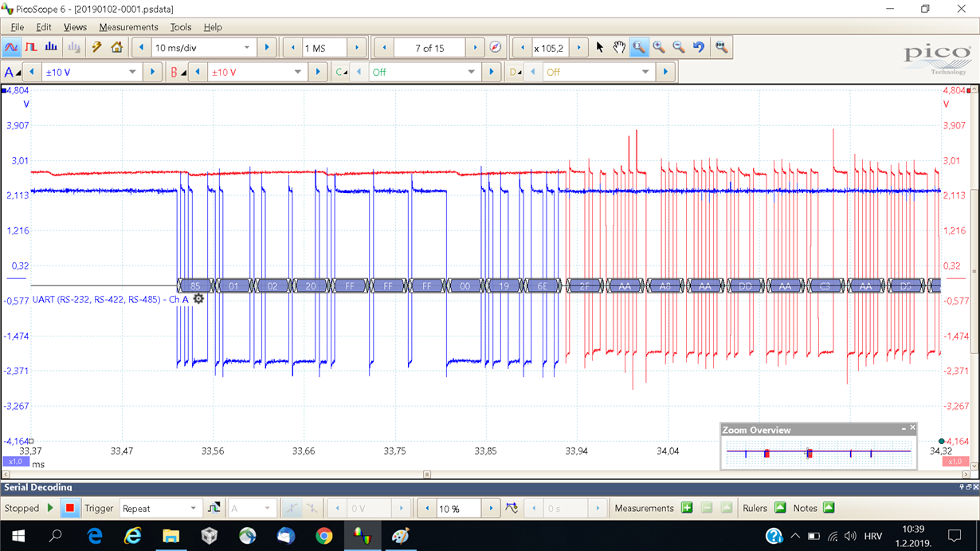Select the zoom in tool

point(659,48)
